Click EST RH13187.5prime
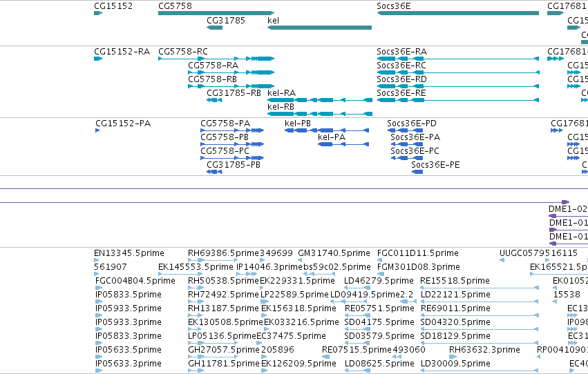588x374 pixels. click(223, 308)
